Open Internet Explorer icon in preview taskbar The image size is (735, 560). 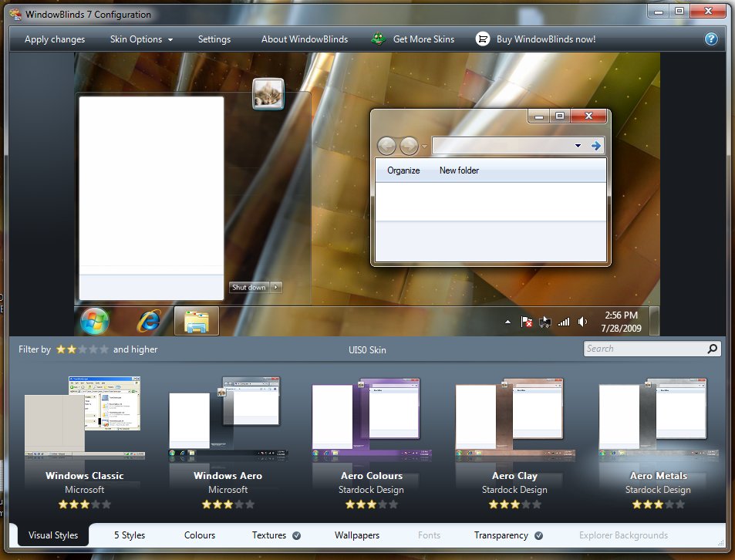click(149, 322)
